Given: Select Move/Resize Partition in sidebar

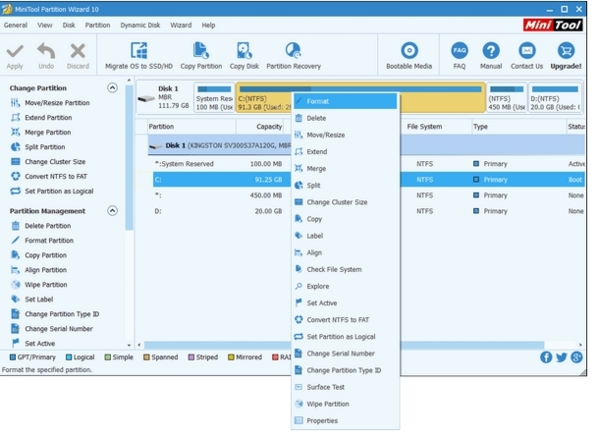Looking at the screenshot, I should tap(50, 103).
